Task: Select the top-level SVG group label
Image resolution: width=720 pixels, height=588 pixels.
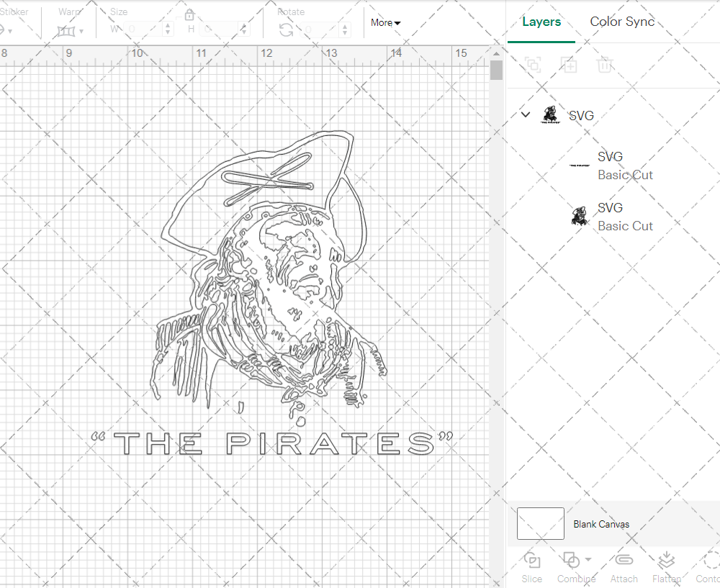Action: click(581, 116)
